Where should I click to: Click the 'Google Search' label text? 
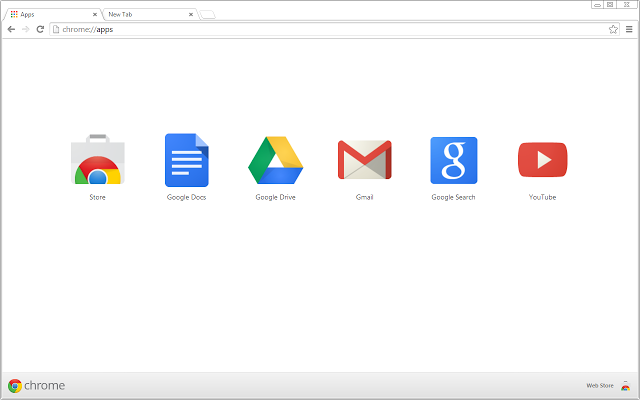[x=453, y=197]
